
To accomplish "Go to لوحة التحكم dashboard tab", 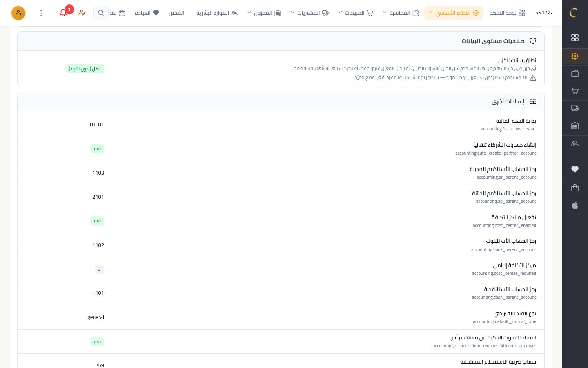I will (507, 13).
